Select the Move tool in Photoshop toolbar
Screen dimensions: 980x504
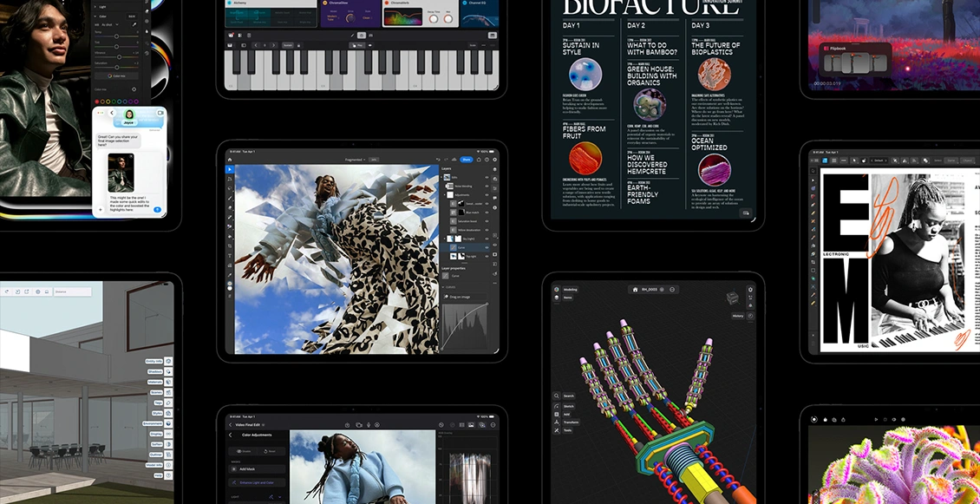point(230,170)
